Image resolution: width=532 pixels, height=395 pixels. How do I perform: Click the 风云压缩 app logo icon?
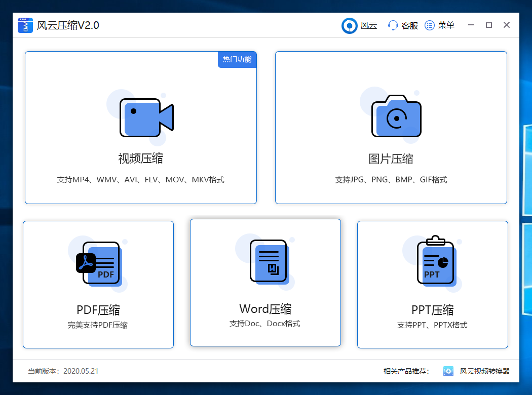tap(25, 25)
